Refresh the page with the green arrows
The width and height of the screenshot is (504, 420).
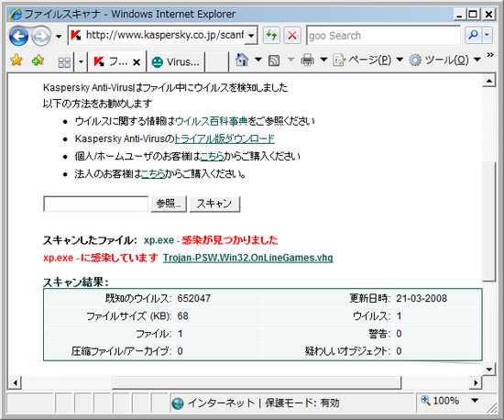[271, 36]
